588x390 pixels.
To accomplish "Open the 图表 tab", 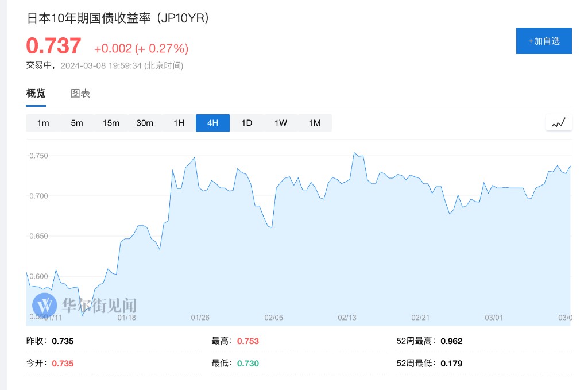I will click(80, 94).
